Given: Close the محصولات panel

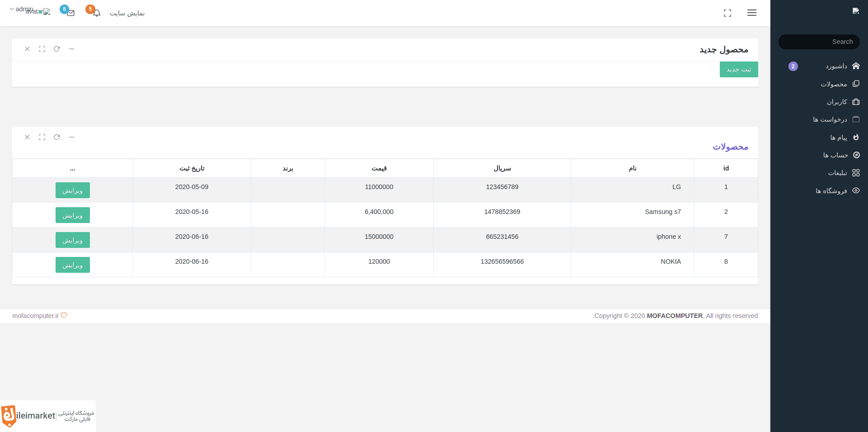Looking at the screenshot, I should [27, 137].
